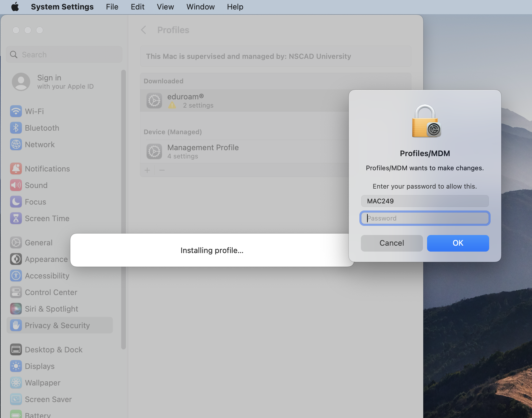Click the eduroam profile gear icon
Viewport: 532px width, 418px height.
pos(154,101)
